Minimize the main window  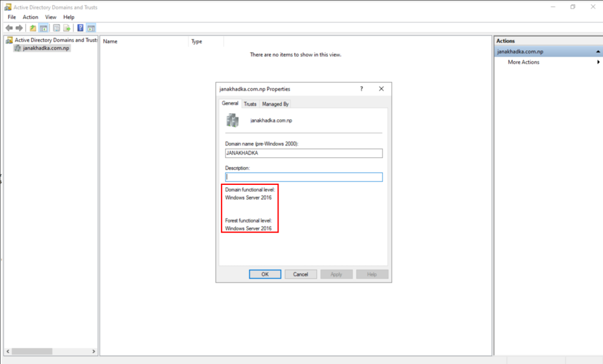tap(553, 7)
